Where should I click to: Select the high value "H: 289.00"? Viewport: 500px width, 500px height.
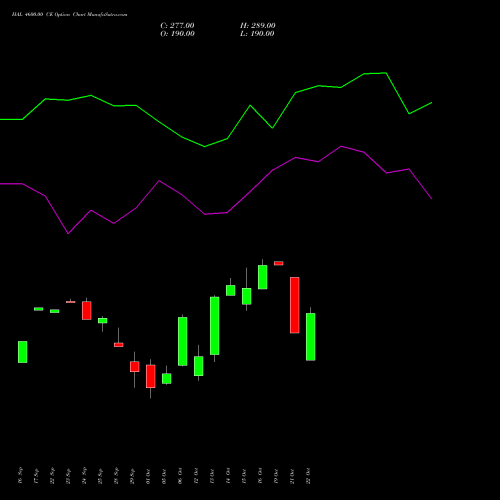click(x=258, y=26)
